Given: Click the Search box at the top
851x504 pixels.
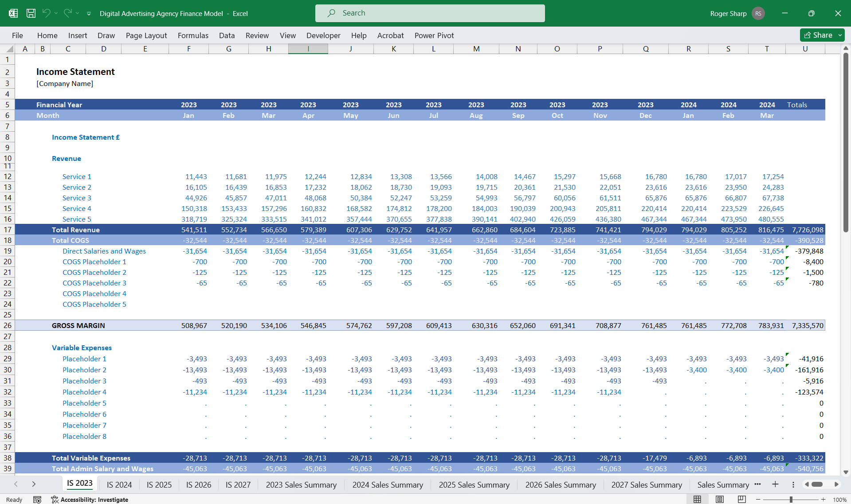Looking at the screenshot, I should point(429,13).
